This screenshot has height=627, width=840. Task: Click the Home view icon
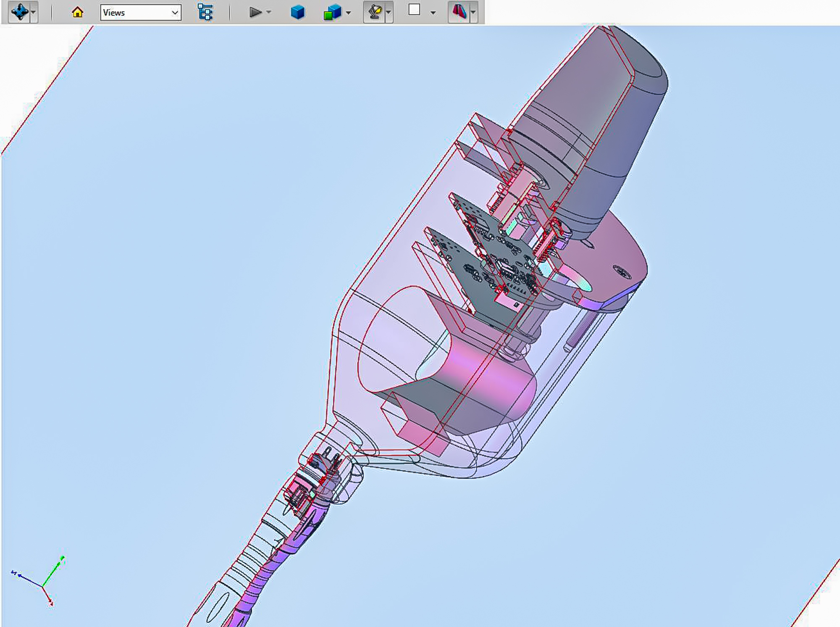[x=77, y=12]
